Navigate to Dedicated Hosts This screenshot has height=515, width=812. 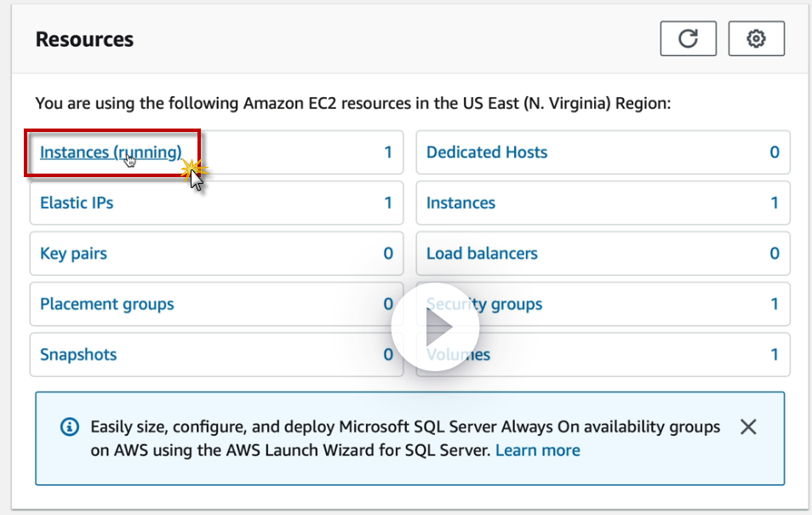(487, 152)
